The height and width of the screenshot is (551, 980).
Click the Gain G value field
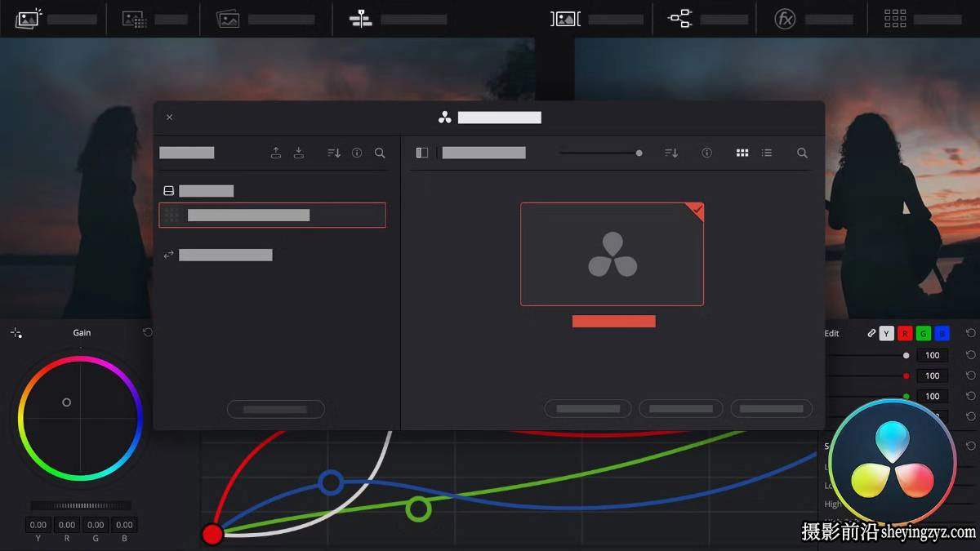coord(96,525)
